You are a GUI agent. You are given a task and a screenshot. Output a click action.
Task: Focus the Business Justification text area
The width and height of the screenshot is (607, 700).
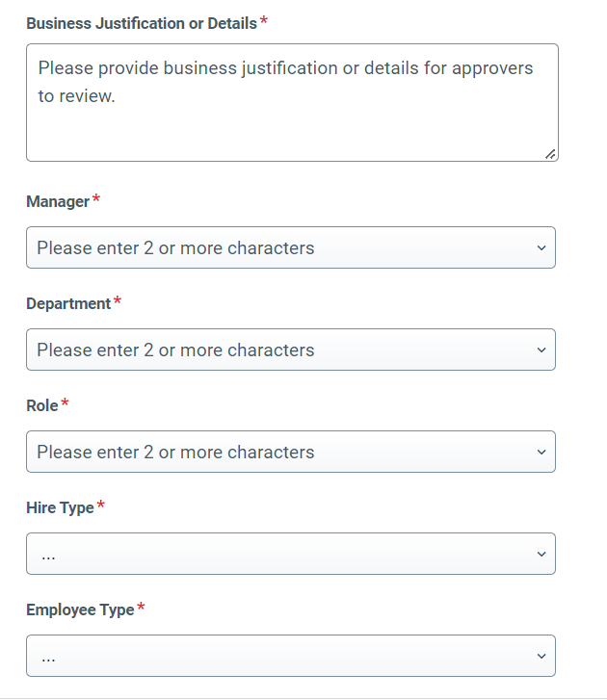(292, 103)
